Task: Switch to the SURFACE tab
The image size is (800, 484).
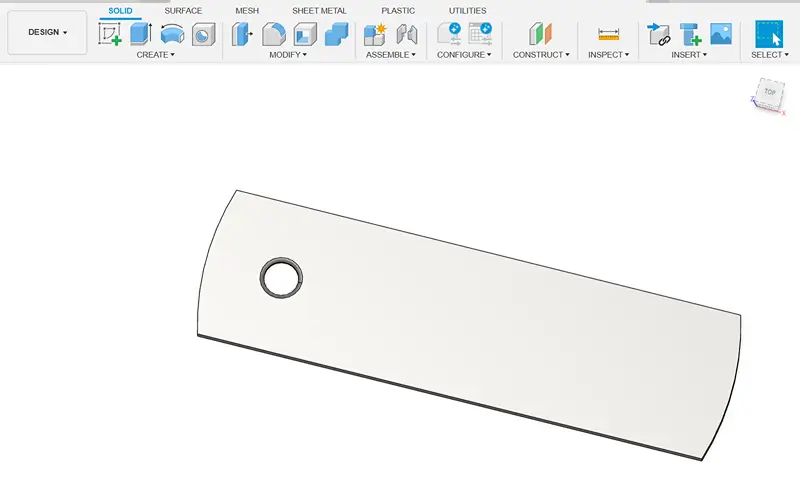Action: [183, 11]
